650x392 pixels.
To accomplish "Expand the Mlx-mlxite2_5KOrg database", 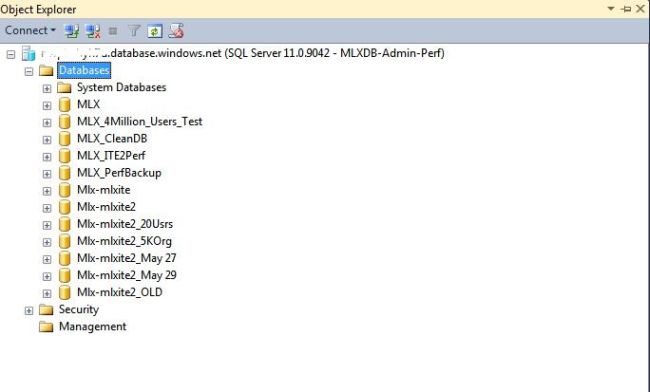I will 47,242.
